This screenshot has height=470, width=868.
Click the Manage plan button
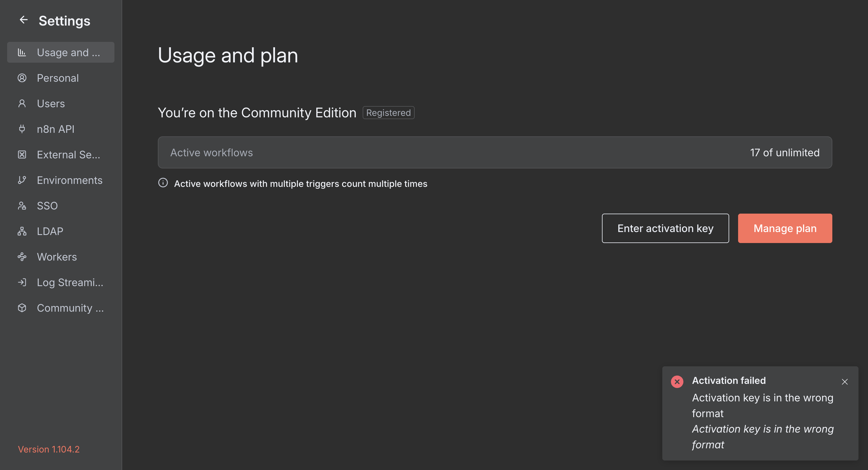(x=785, y=228)
